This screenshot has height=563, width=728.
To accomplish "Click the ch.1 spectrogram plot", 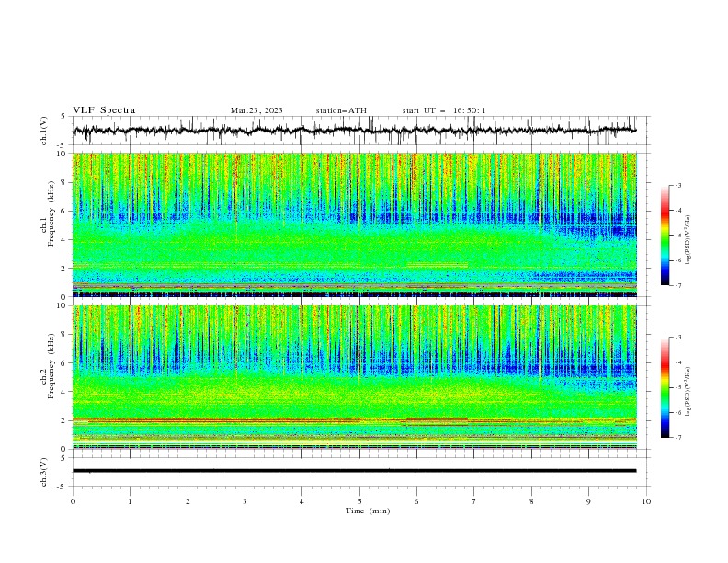I will click(355, 224).
